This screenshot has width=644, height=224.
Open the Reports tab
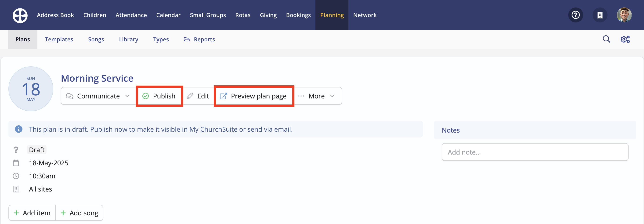point(199,39)
